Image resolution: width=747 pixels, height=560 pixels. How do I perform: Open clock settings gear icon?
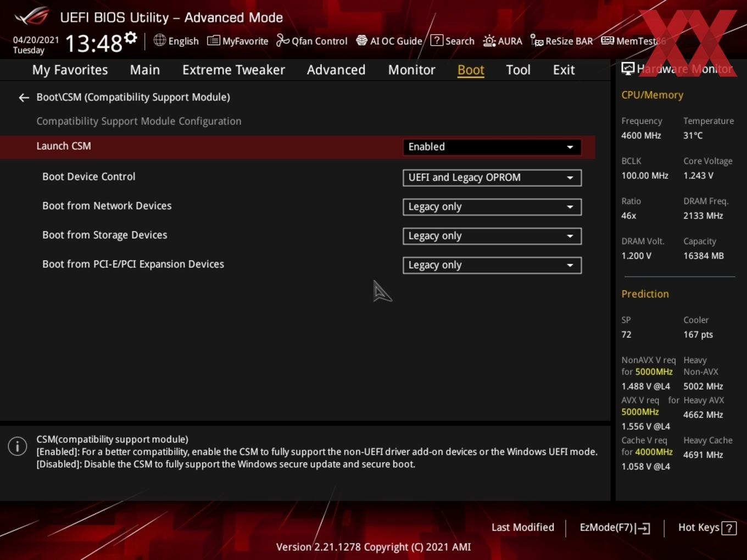coord(130,37)
